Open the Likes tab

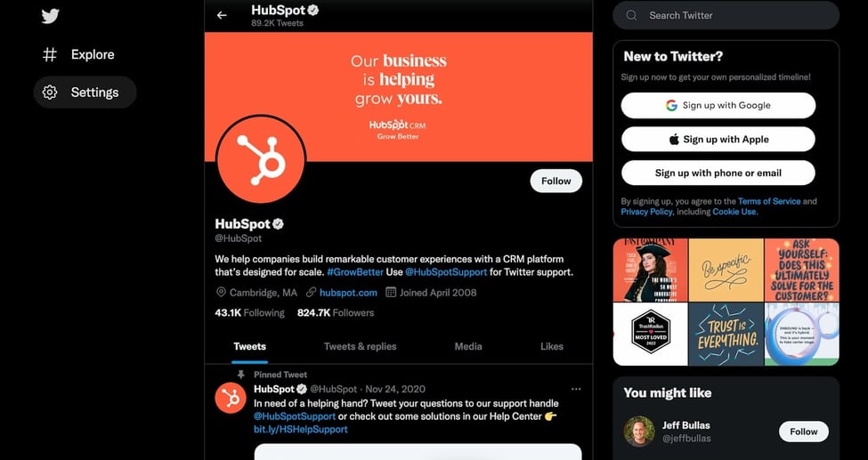552,346
